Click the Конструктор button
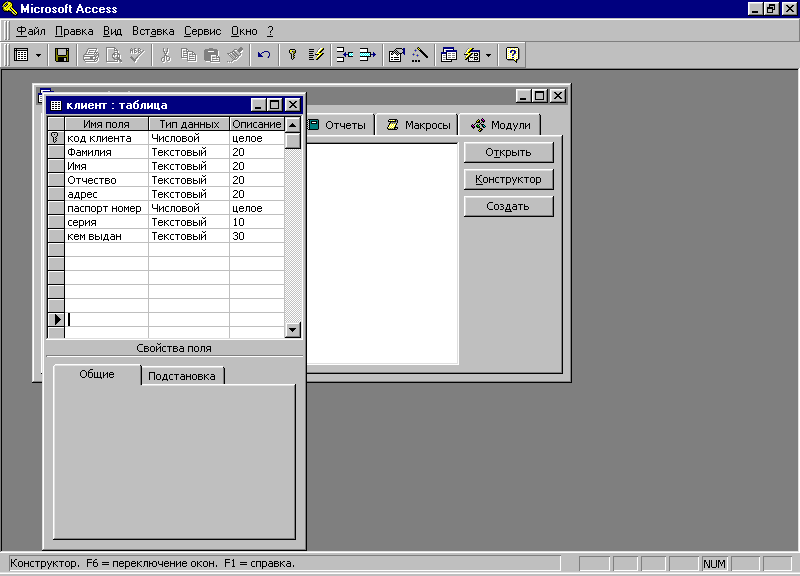Image resolution: width=800 pixels, height=576 pixels. [x=508, y=180]
